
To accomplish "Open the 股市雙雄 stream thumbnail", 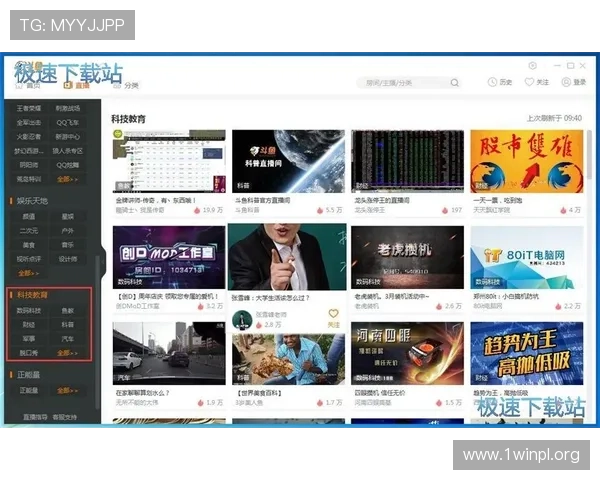I will coord(527,161).
